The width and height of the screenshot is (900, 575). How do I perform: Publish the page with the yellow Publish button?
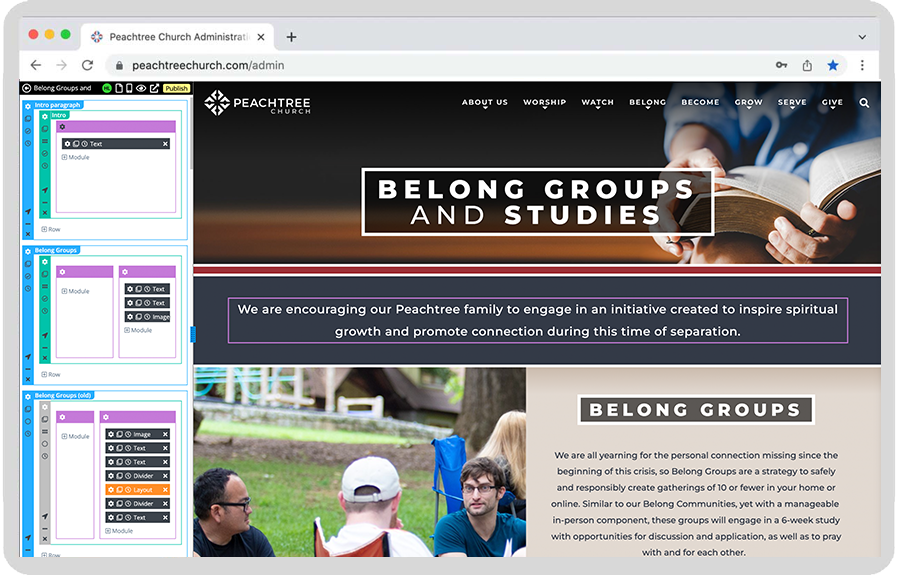point(176,88)
